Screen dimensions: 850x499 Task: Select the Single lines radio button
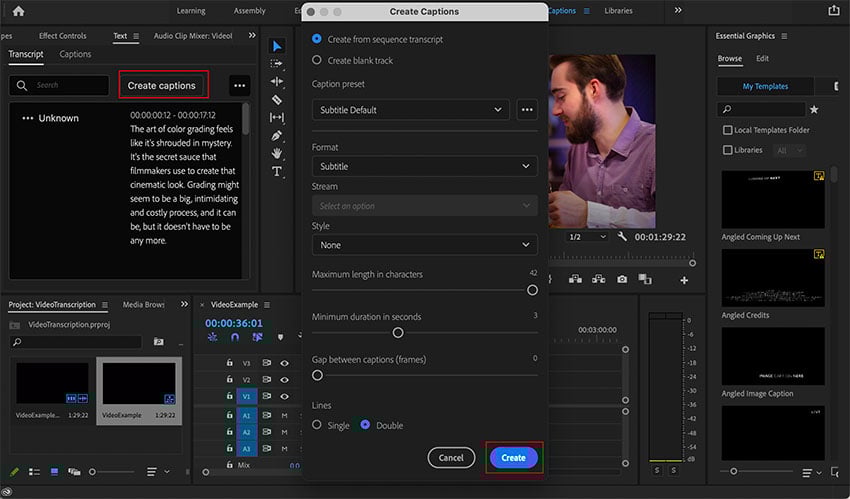coord(318,425)
